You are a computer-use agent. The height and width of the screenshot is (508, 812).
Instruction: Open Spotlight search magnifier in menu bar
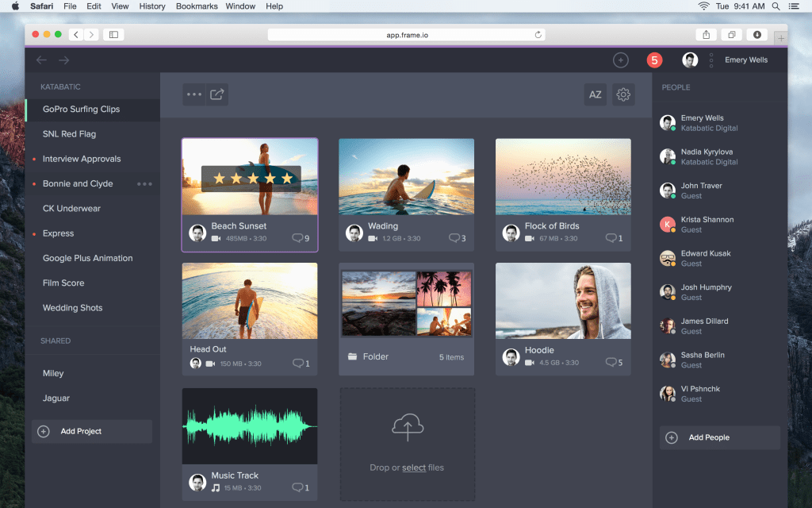click(x=776, y=6)
